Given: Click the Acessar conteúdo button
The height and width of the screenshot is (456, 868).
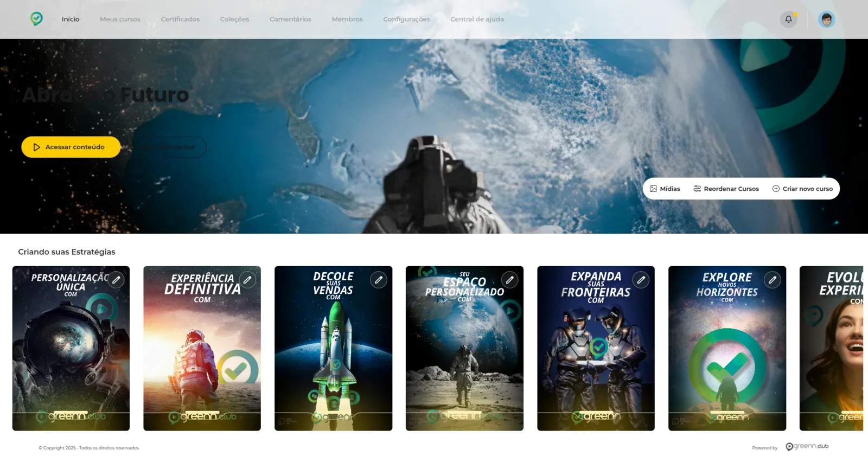Looking at the screenshot, I should [x=71, y=147].
